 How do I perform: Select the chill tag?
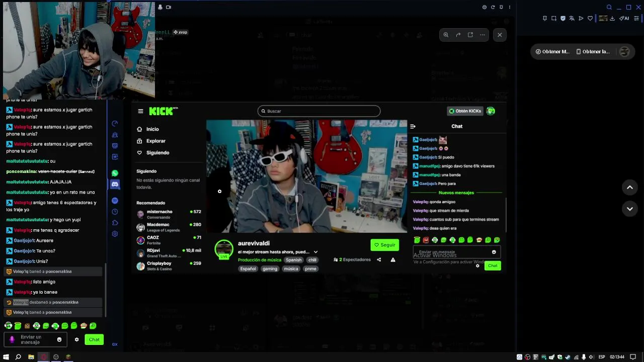tap(312, 260)
